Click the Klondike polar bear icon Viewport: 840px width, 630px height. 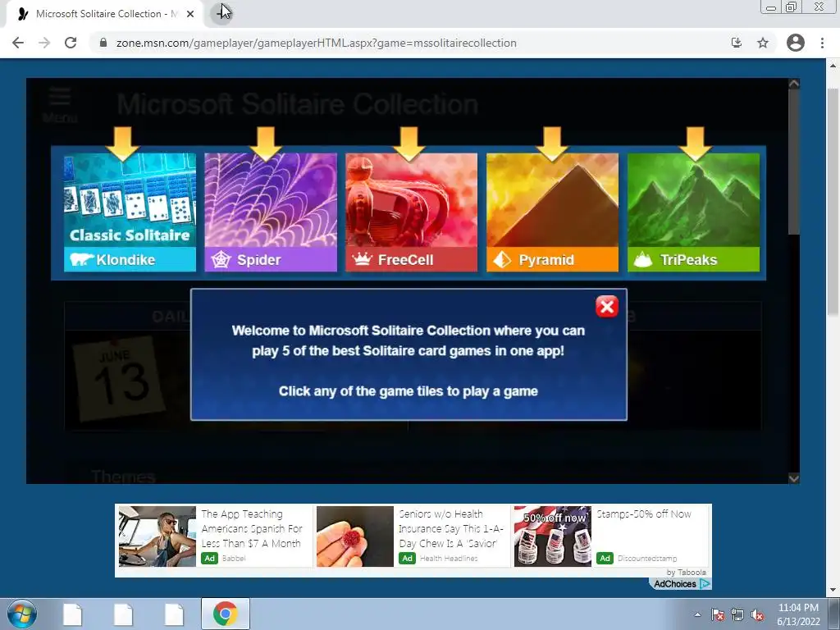tap(81, 260)
